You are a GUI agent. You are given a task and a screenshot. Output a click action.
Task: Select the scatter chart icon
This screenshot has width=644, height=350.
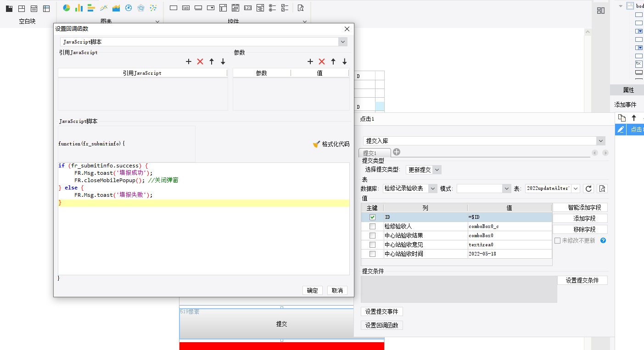click(153, 8)
